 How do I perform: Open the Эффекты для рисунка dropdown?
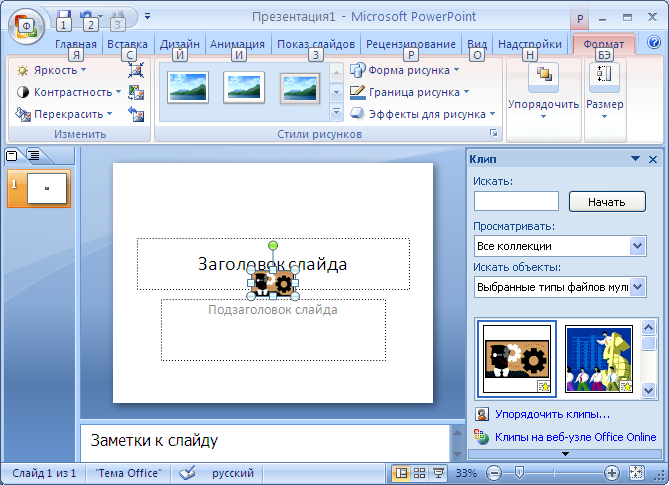pos(423,114)
